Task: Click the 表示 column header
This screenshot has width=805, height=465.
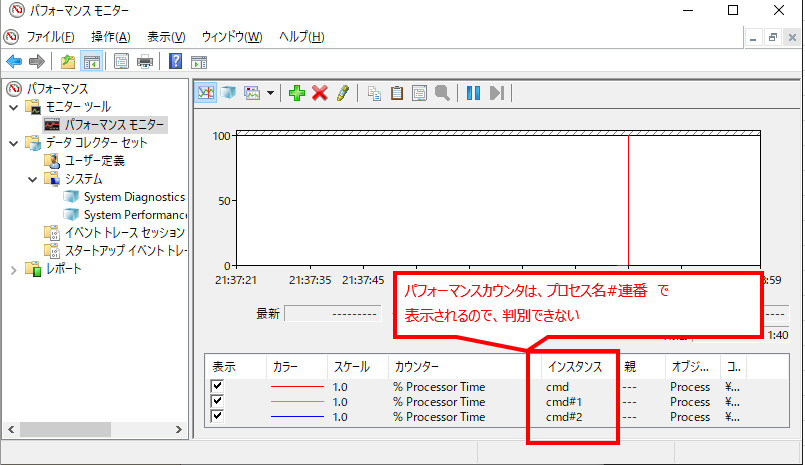Action: click(x=236, y=366)
